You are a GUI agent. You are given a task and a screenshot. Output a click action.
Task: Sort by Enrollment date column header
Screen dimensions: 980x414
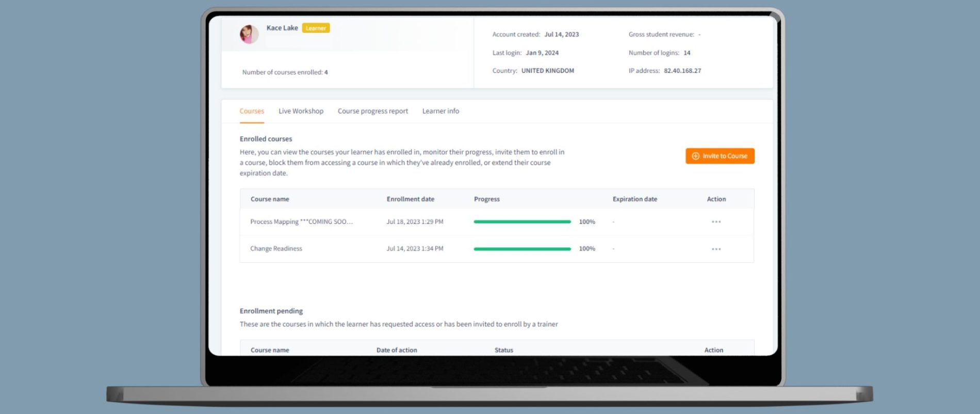pos(410,199)
